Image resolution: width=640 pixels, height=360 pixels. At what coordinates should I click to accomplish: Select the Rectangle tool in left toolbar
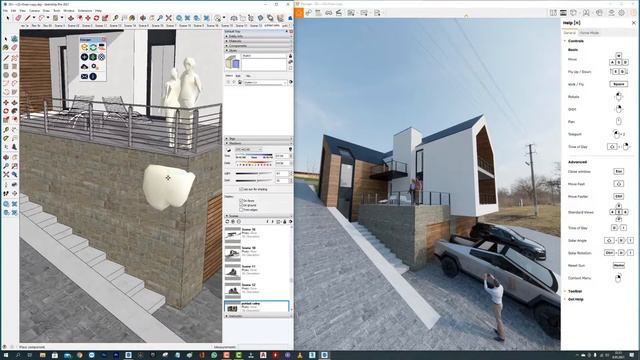pos(6,67)
